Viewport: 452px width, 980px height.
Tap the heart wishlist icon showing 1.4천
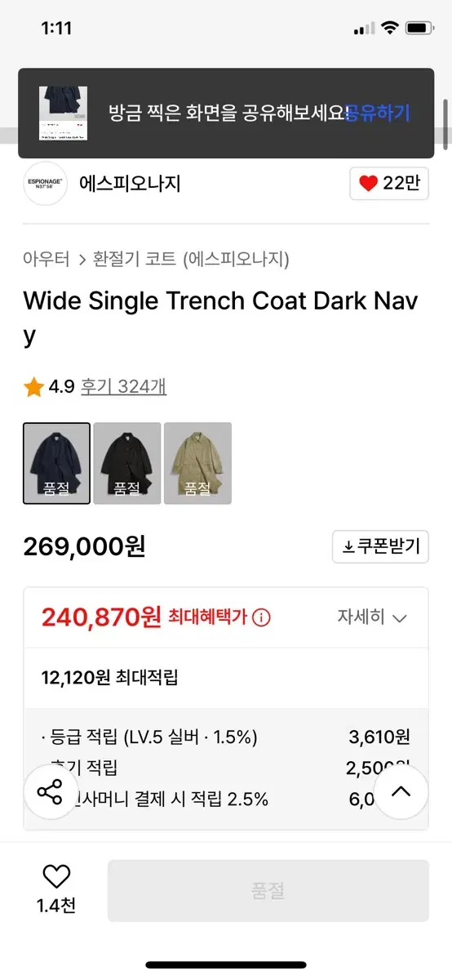click(x=56, y=876)
